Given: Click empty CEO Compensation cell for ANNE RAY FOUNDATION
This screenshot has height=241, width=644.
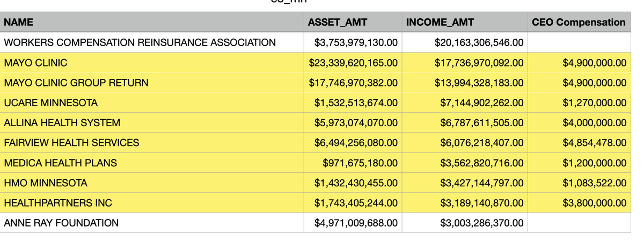Looking at the screenshot, I should click(x=579, y=223).
